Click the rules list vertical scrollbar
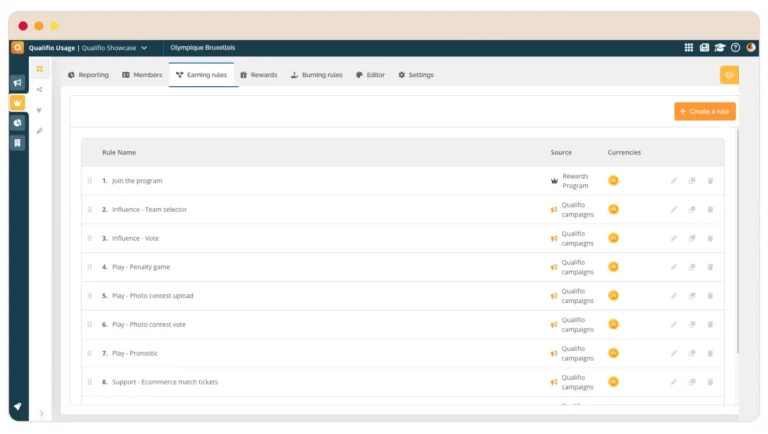The width and height of the screenshot is (768, 434). (x=738, y=241)
